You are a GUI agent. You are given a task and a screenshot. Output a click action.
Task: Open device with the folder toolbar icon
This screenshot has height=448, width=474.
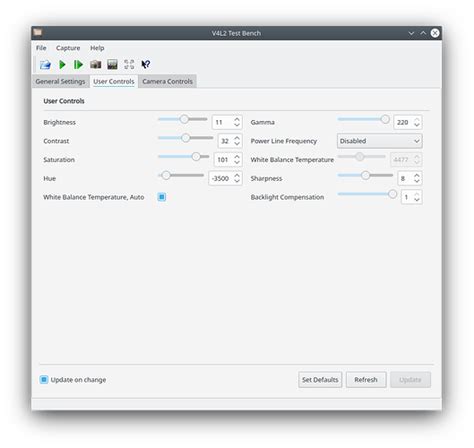pos(45,64)
